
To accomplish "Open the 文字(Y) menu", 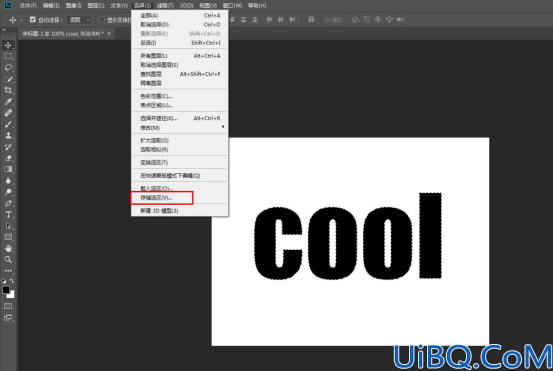I will point(119,5).
